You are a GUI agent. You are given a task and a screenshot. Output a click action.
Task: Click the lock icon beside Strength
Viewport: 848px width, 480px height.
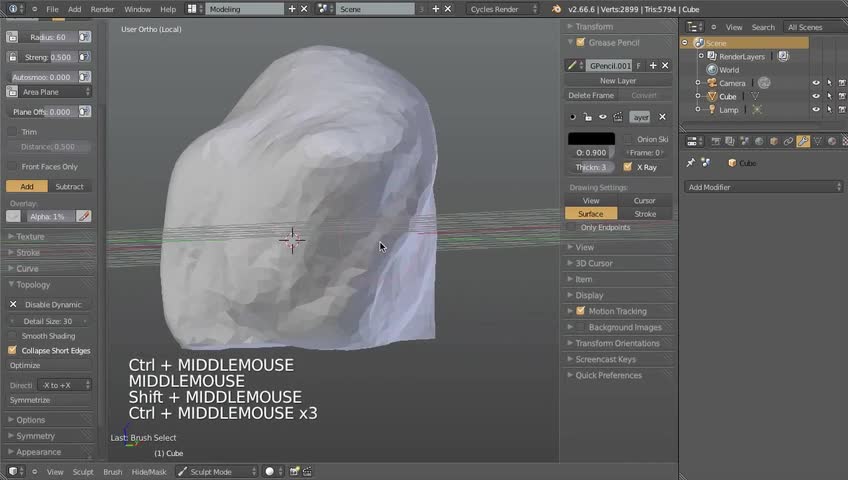tap(12, 57)
